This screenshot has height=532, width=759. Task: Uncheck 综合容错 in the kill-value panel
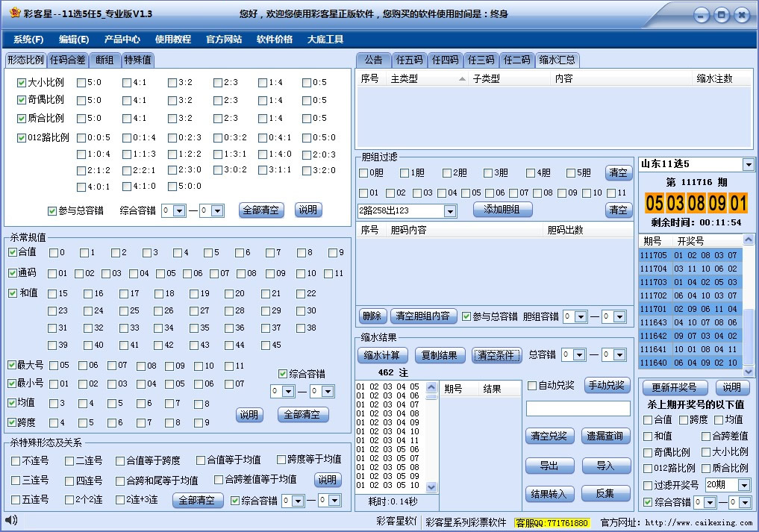282,372
